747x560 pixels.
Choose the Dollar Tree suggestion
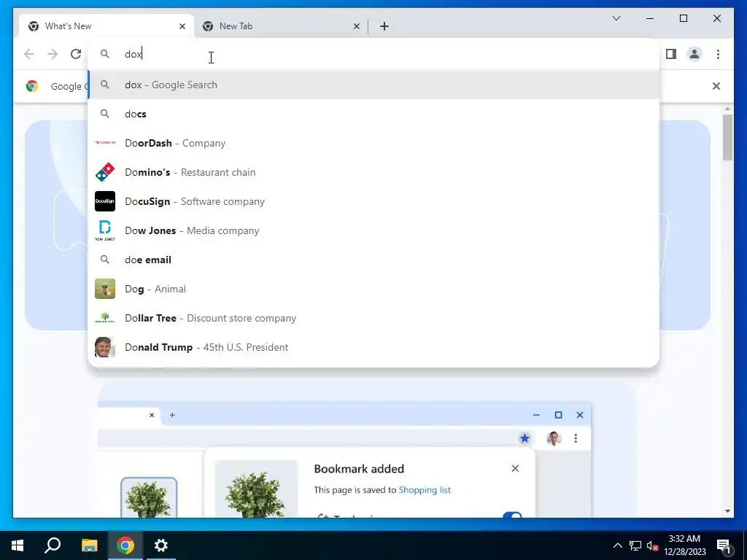[373, 318]
